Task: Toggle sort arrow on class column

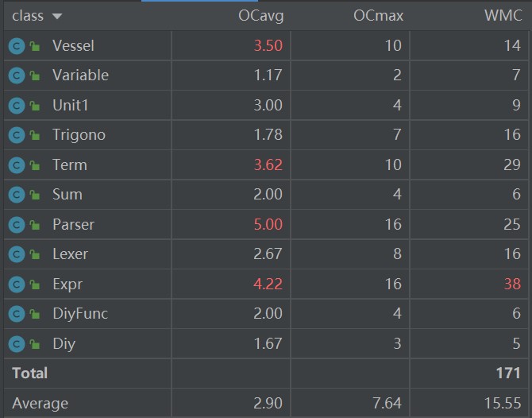Action: [x=56, y=17]
